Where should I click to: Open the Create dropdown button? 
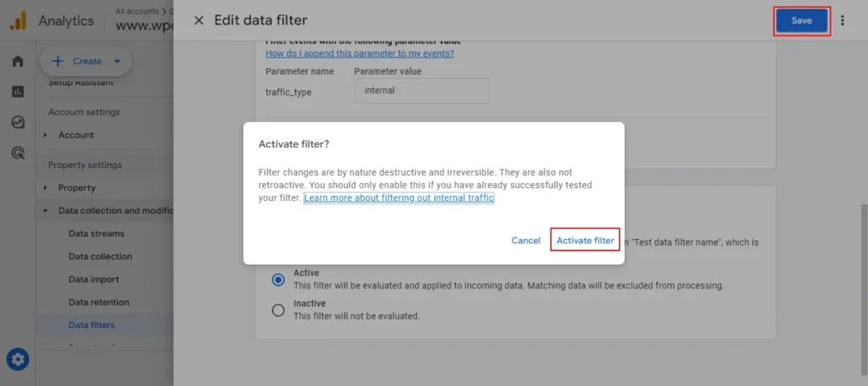coord(86,61)
